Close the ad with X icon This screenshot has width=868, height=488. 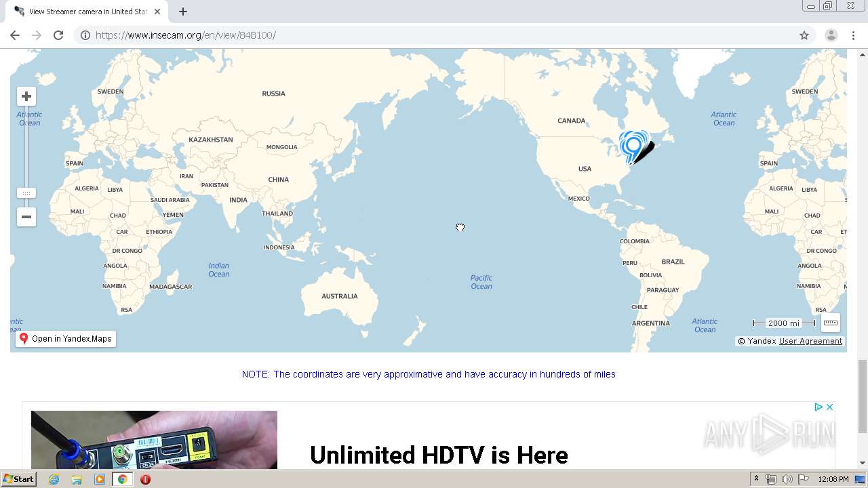tap(829, 407)
